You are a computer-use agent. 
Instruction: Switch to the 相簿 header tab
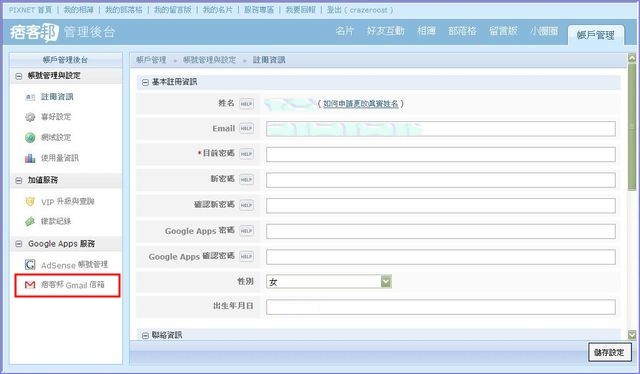(427, 31)
